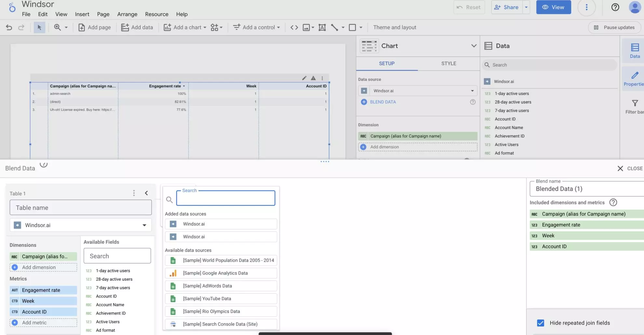Viewport: 644px width, 335px height.
Task: Click the data source Search input
Action: pos(226,198)
